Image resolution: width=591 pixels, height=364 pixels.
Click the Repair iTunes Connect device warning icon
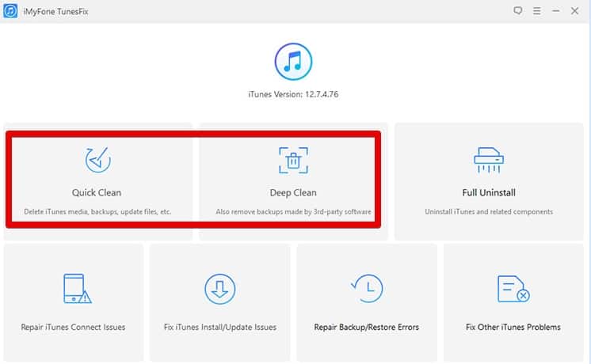(78, 288)
